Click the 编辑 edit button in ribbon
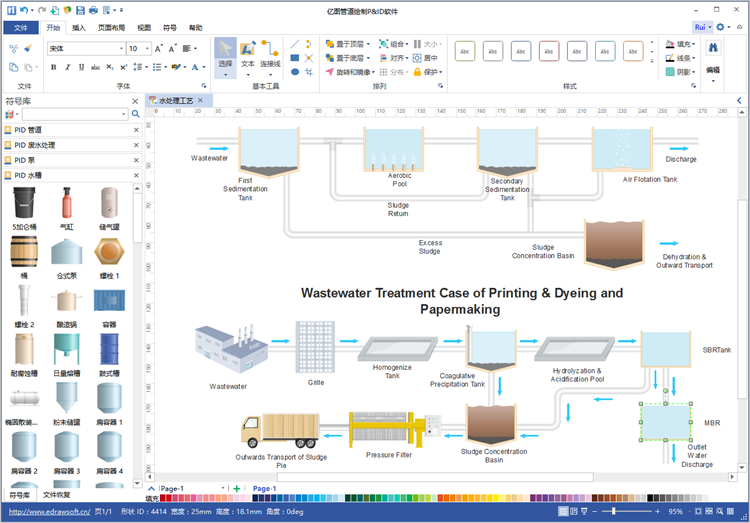This screenshot has width=750, height=523. 713,60
